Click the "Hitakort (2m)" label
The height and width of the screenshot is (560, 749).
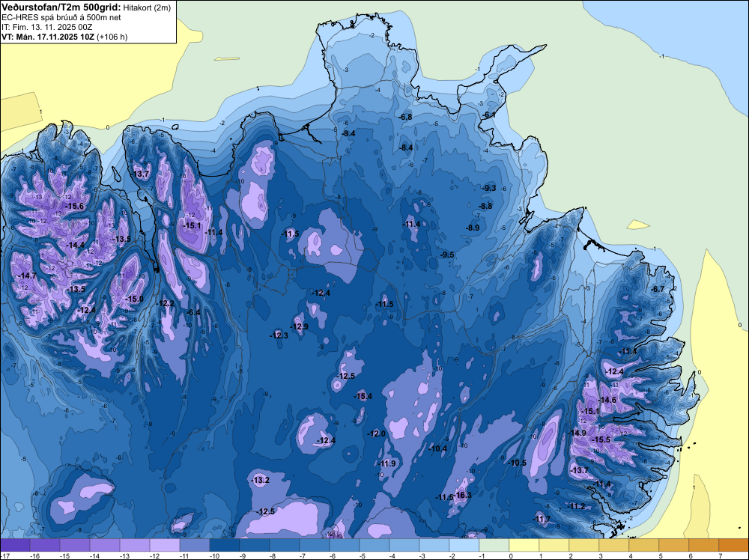(147, 7)
